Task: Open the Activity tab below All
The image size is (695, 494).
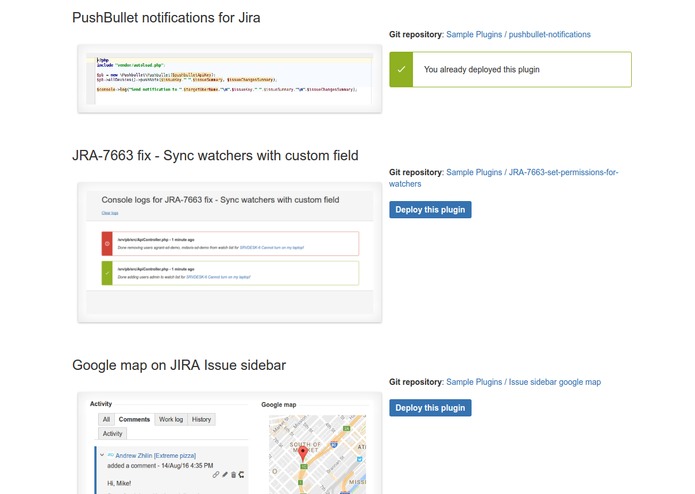Action: 112,434
